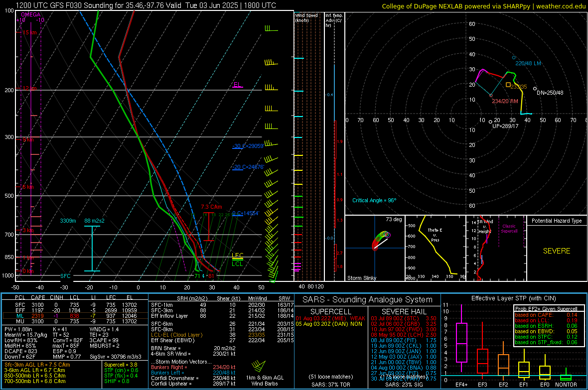588x390 pixels.
Task: Click the green LCL label
Action: point(237,264)
